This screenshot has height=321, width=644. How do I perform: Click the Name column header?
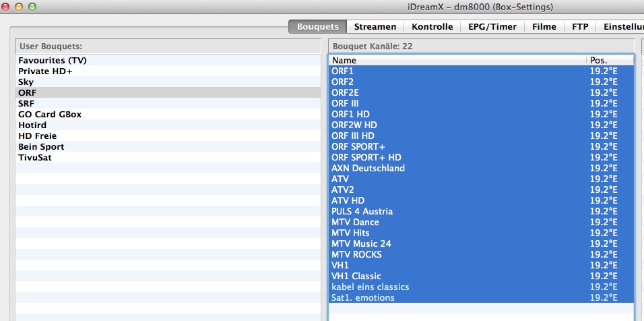[457, 60]
